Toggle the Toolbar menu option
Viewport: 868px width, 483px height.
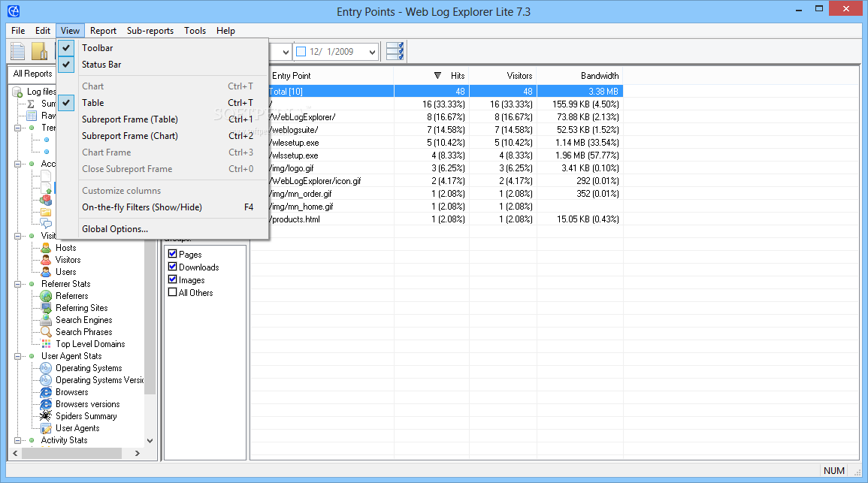[163, 48]
